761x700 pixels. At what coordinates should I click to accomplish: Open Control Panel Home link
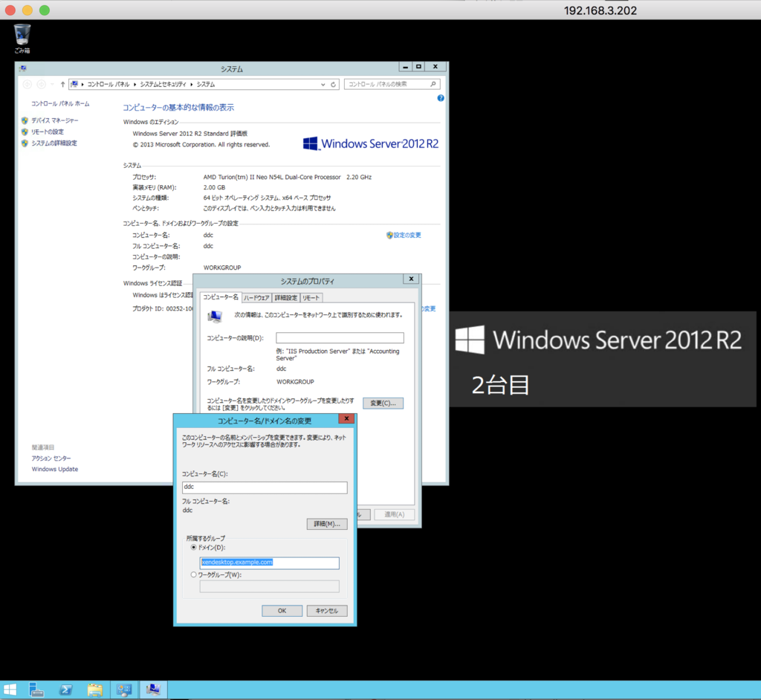[60, 103]
